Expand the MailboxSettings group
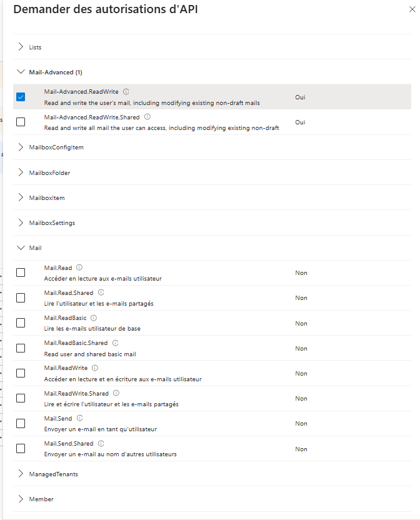 [21, 222]
